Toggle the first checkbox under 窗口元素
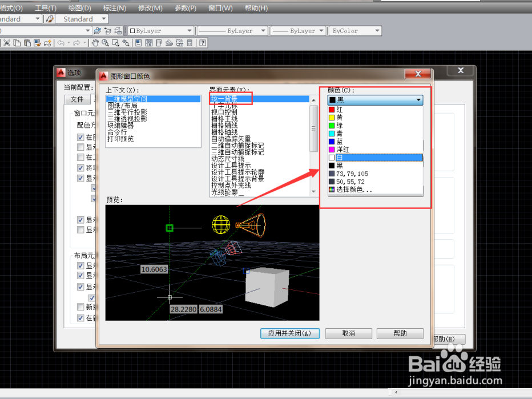Screen dimensions: 532x399 [81, 137]
